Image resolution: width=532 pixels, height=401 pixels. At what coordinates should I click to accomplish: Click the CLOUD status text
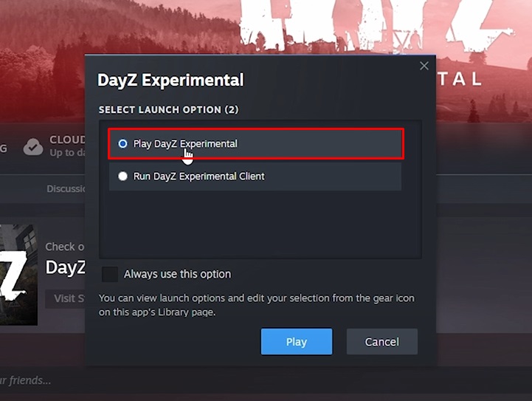tap(68, 140)
